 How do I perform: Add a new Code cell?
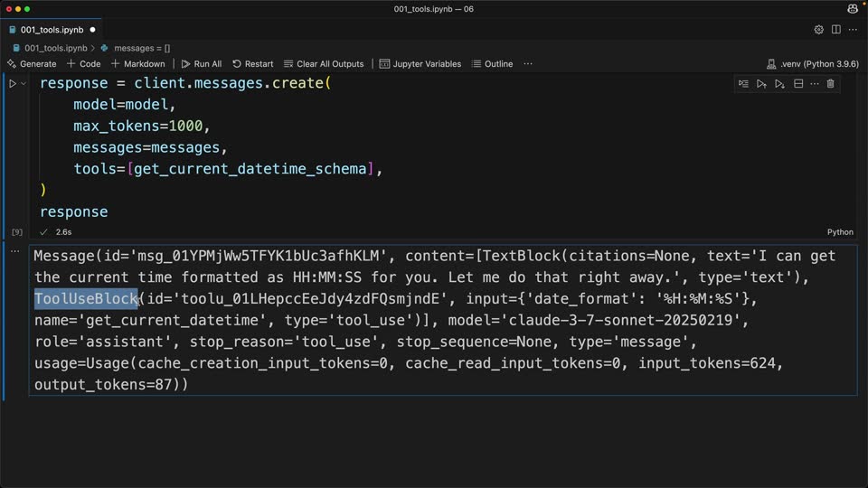click(83, 63)
